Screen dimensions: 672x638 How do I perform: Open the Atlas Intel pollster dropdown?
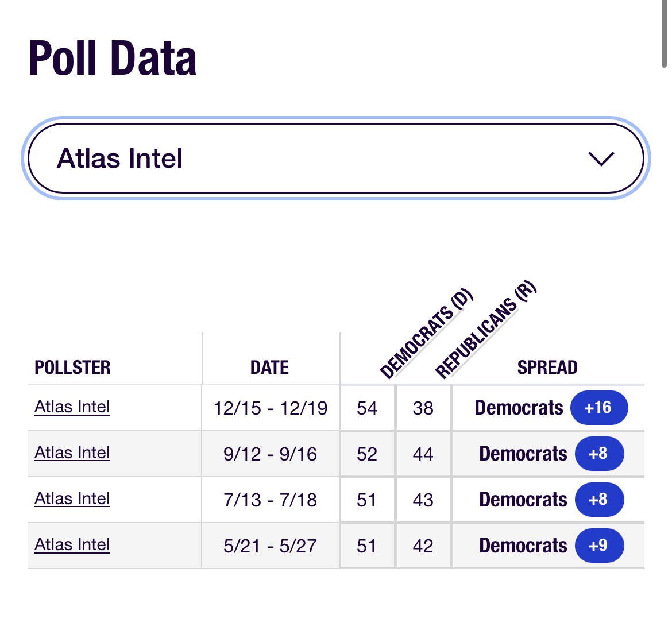point(335,158)
